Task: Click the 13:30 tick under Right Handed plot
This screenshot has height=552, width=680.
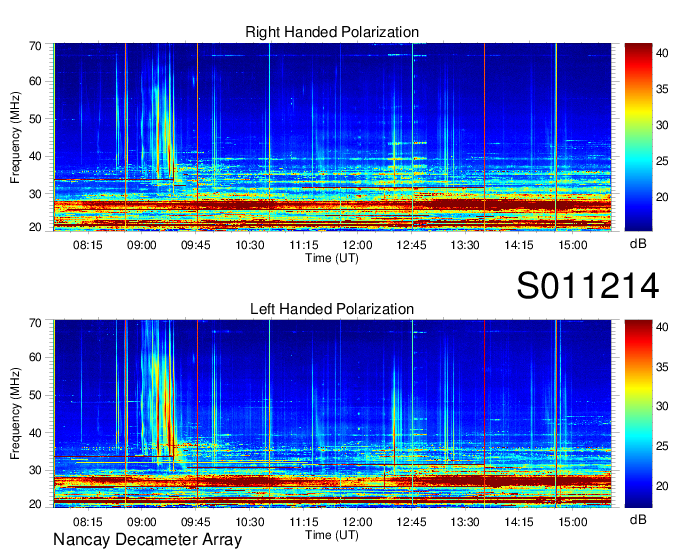Action: point(465,245)
